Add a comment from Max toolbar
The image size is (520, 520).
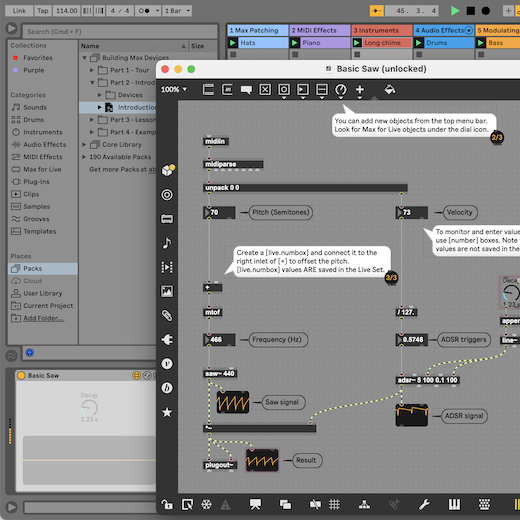(246, 90)
